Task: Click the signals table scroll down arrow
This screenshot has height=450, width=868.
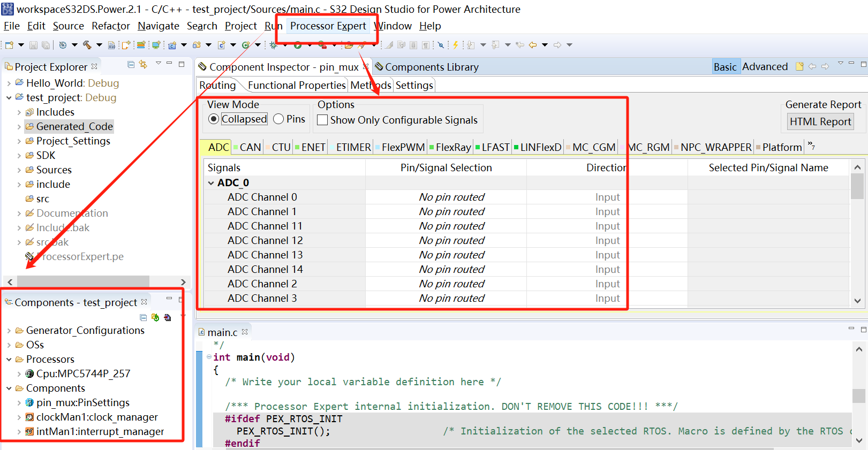Action: (x=857, y=301)
